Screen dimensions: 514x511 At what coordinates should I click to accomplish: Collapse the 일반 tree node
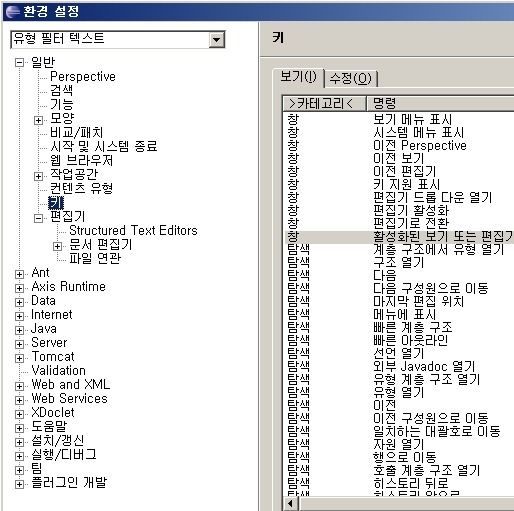20,62
